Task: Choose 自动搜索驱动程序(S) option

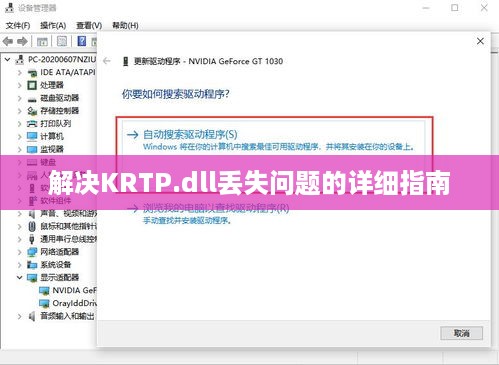Action: pyautogui.click(x=273, y=140)
